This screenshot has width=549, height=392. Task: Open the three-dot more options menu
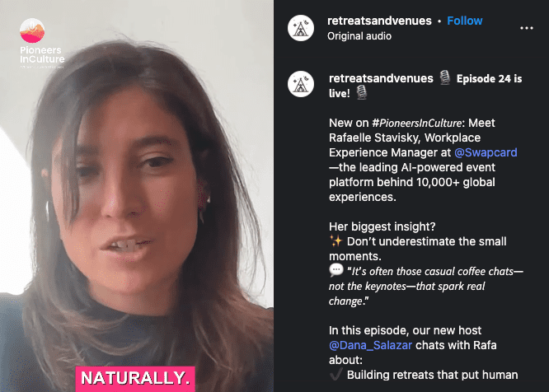pyautogui.click(x=526, y=28)
